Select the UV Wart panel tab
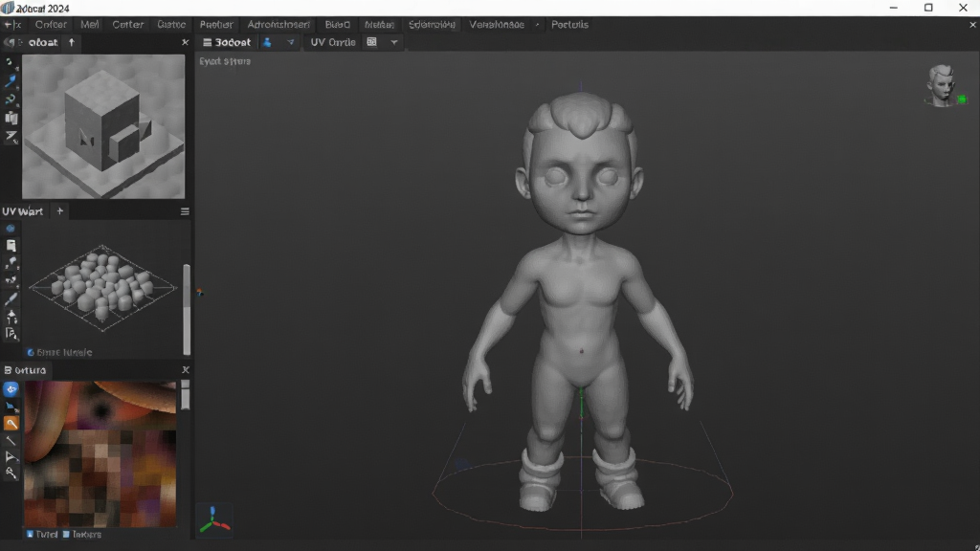 pyautogui.click(x=23, y=211)
